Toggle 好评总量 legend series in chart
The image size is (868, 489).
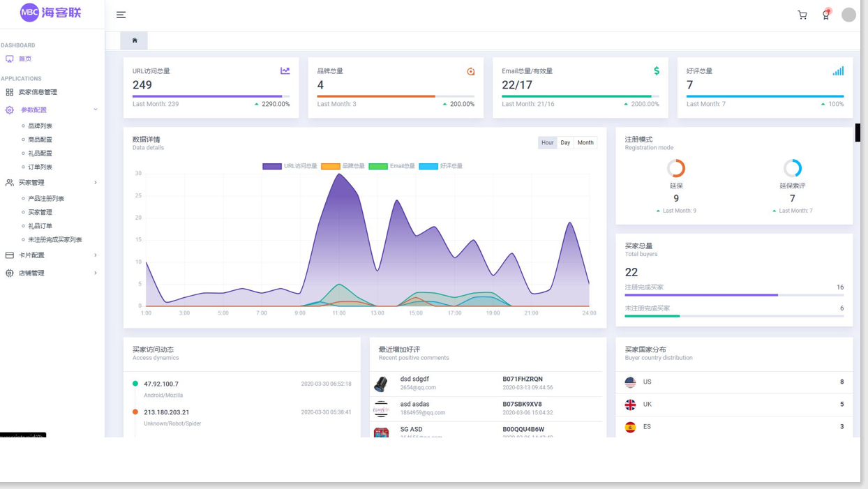point(441,166)
